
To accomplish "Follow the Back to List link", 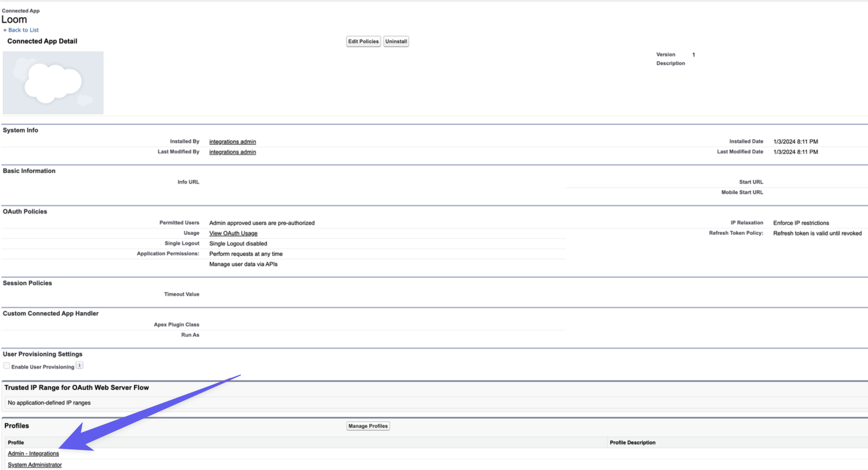I will tap(23, 30).
